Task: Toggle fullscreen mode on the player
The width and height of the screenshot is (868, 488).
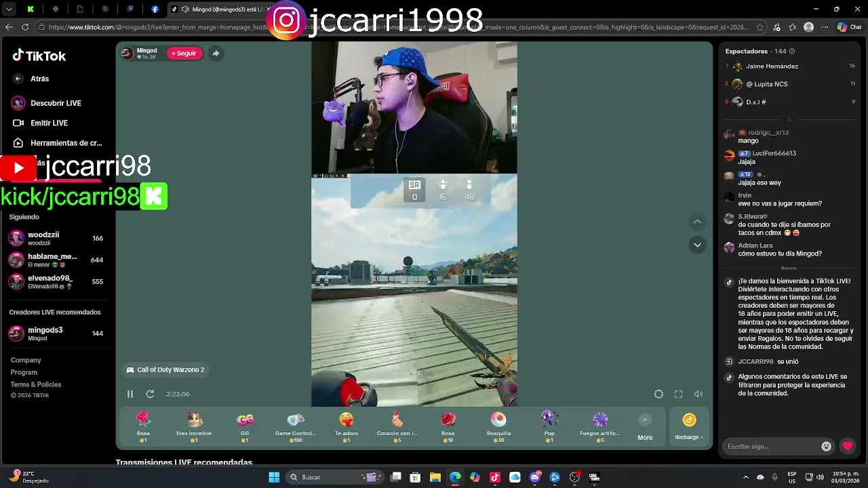Action: click(x=678, y=394)
